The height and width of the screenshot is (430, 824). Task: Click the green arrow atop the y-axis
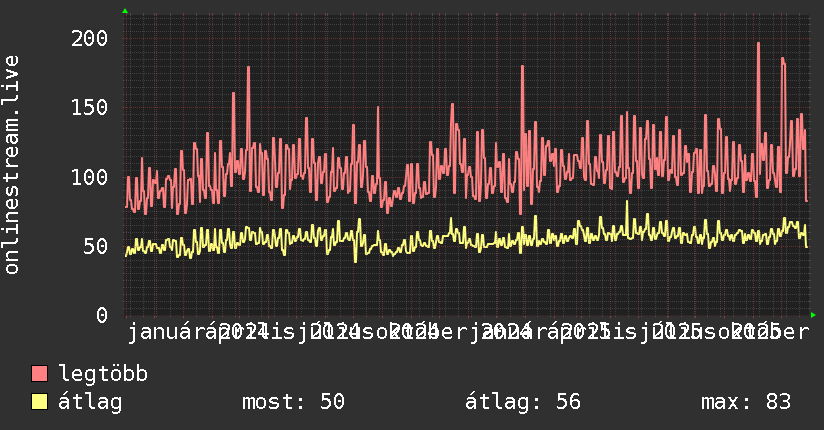[x=125, y=11]
